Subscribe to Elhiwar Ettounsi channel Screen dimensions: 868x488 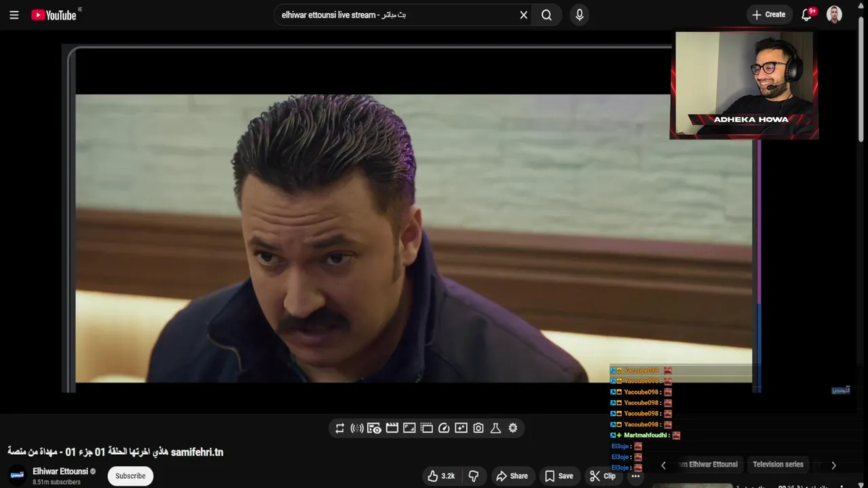coord(130,476)
